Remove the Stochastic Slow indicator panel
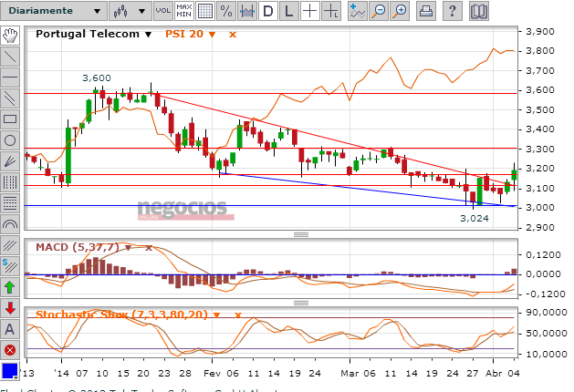This screenshot has height=392, width=574. pyautogui.click(x=238, y=315)
